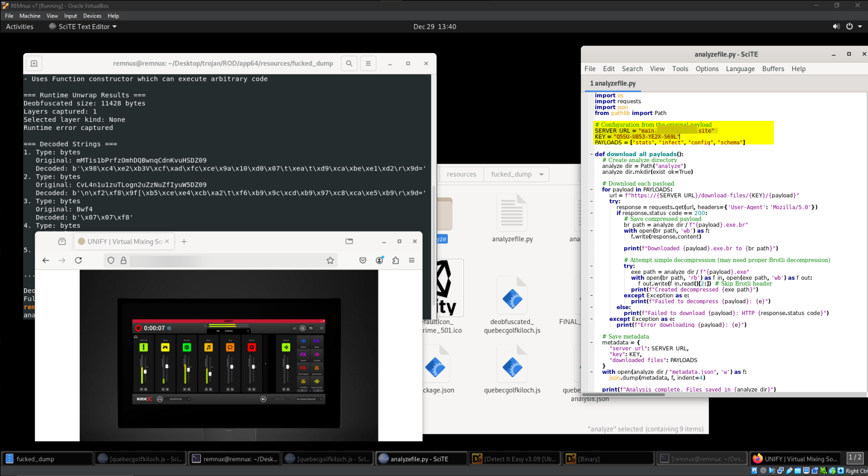Select the '1 analyzefile.py' buffer tab

coord(613,83)
